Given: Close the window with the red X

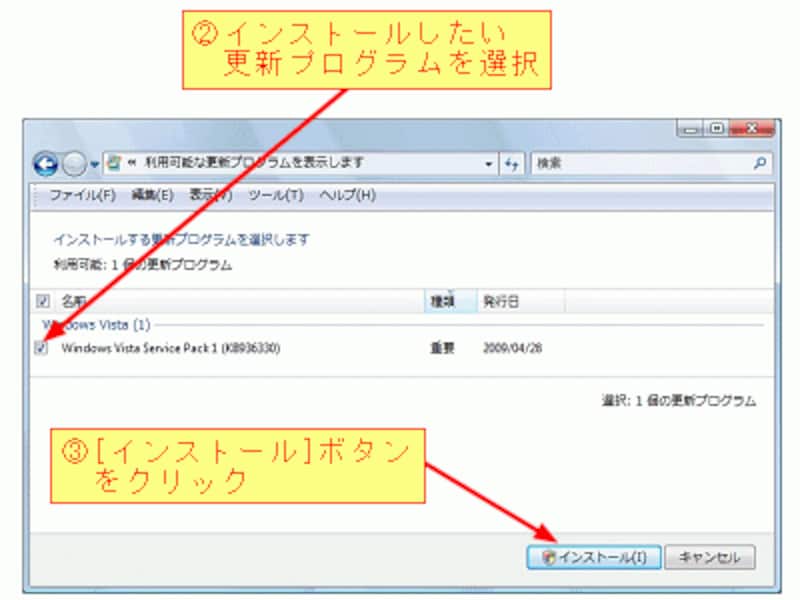Looking at the screenshot, I should [752, 129].
